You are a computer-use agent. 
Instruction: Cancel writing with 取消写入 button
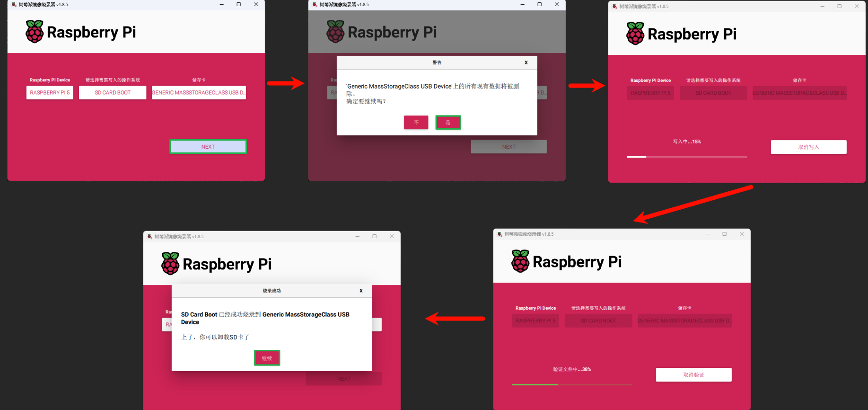(808, 147)
